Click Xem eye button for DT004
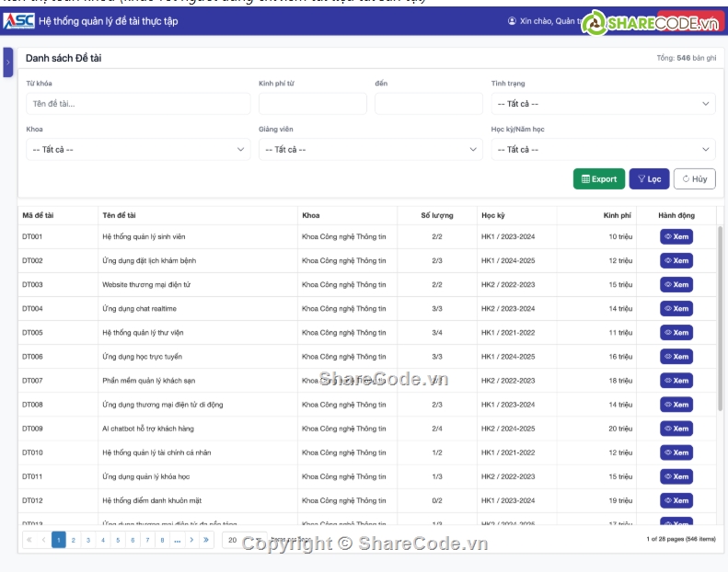The height and width of the screenshot is (572, 728). [x=676, y=309]
